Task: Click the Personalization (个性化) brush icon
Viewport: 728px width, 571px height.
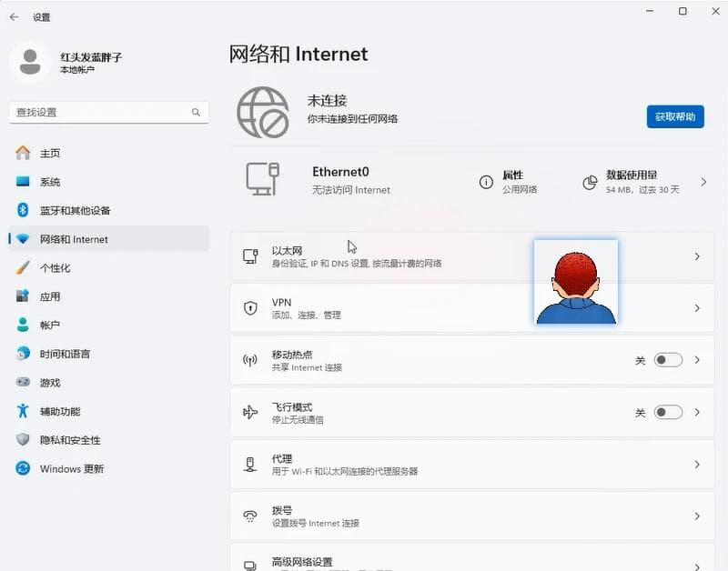Action: click(x=23, y=267)
